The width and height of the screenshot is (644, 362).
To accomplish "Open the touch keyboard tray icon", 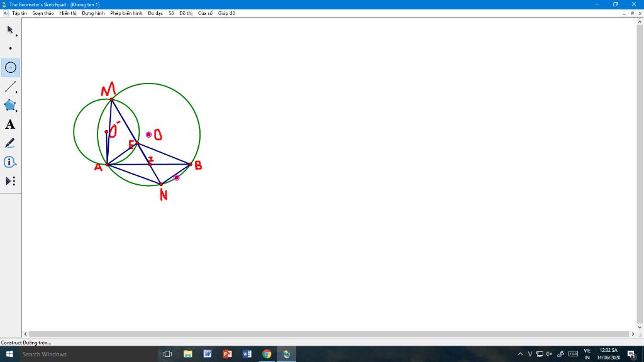I will click(574, 354).
